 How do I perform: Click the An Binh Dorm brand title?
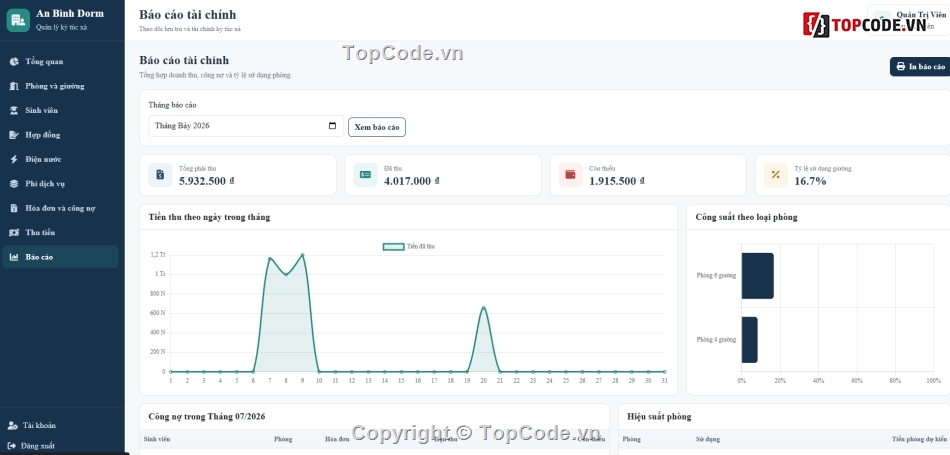coord(70,13)
